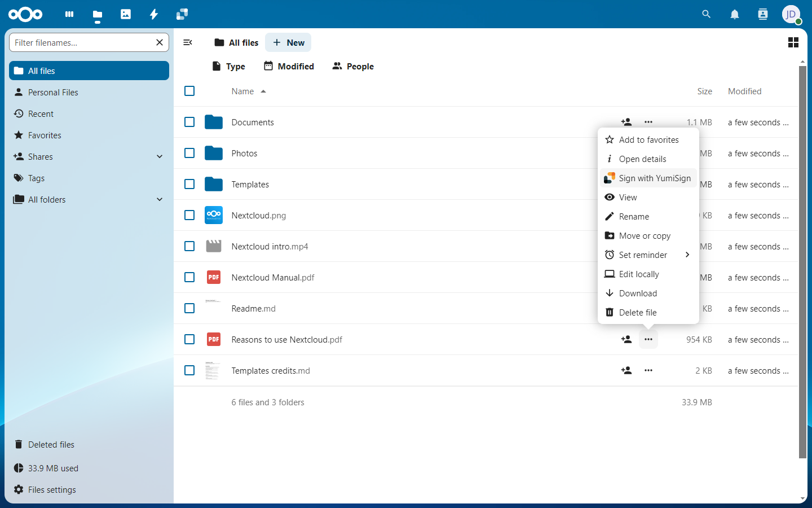
Task: Toggle the select-all files checkbox
Action: click(189, 91)
